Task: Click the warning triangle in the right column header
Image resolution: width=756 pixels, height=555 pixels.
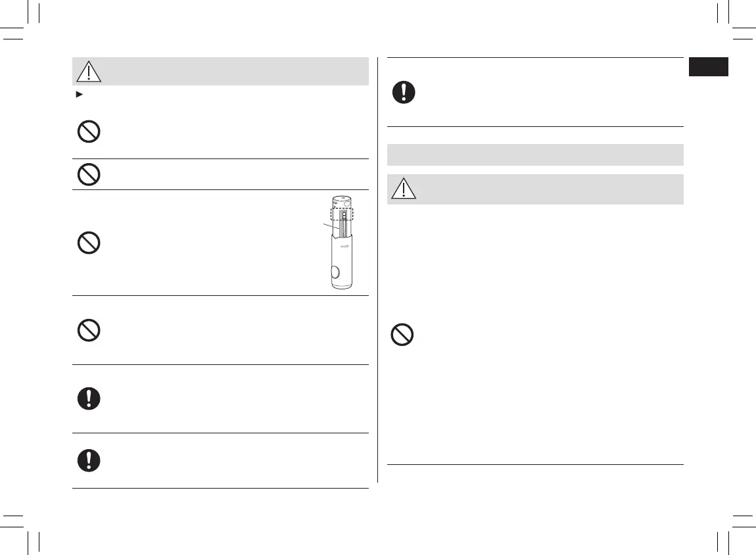Action: coord(404,189)
